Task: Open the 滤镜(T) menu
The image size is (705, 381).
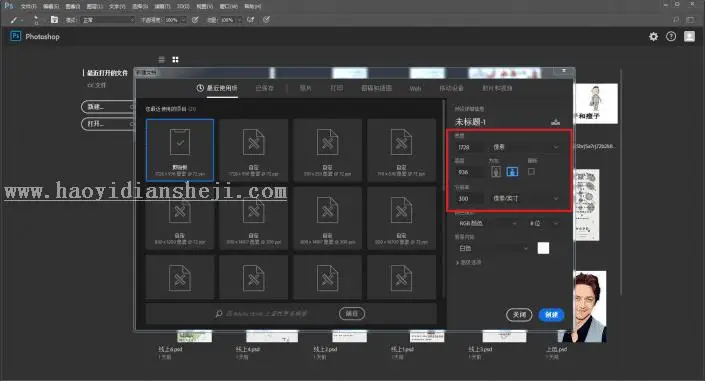Action: coord(162,6)
